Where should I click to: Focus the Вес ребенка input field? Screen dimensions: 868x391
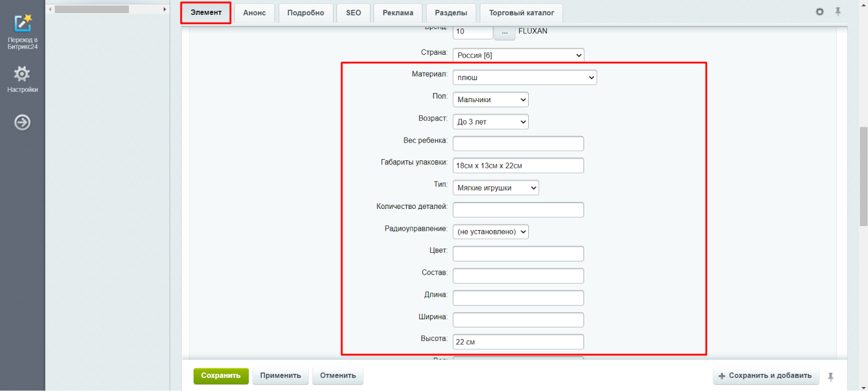(x=519, y=143)
